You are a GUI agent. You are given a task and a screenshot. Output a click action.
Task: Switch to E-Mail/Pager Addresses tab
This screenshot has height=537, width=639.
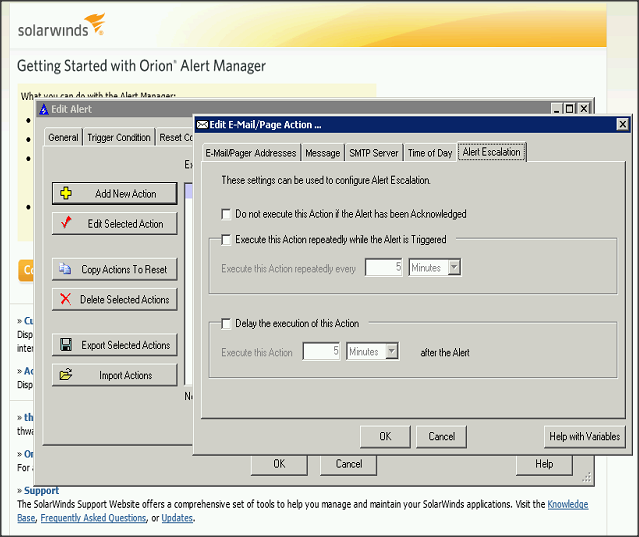pyautogui.click(x=251, y=153)
